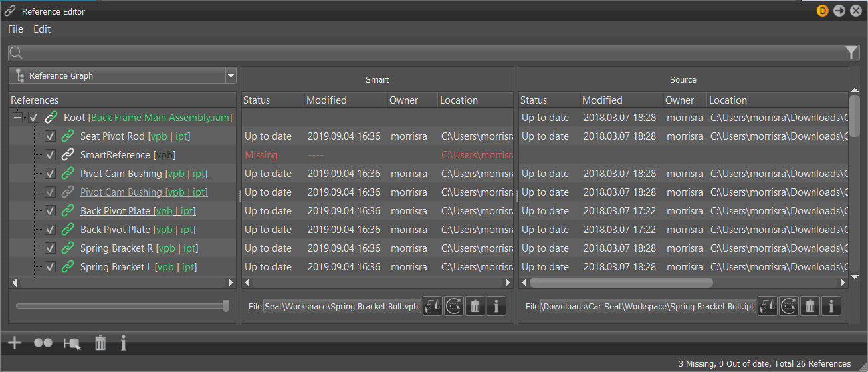Toggle the first Pivot Cam Bushing checkbox
The image size is (868, 372).
(x=50, y=174)
